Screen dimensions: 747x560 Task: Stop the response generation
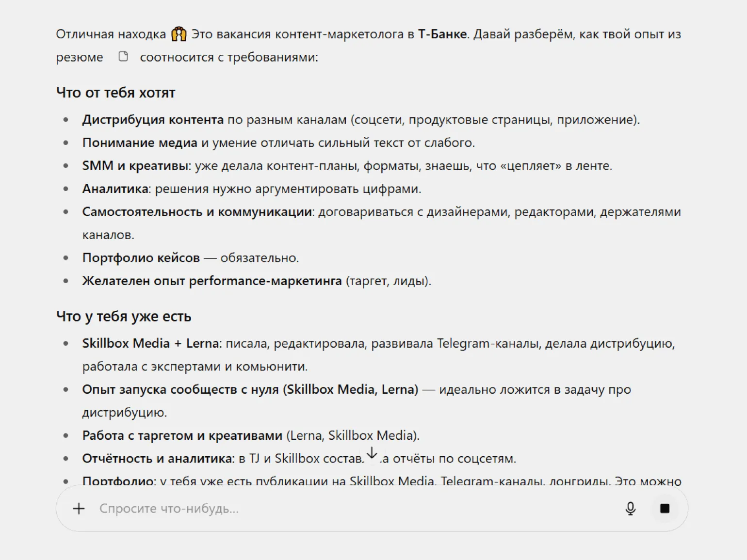665,509
